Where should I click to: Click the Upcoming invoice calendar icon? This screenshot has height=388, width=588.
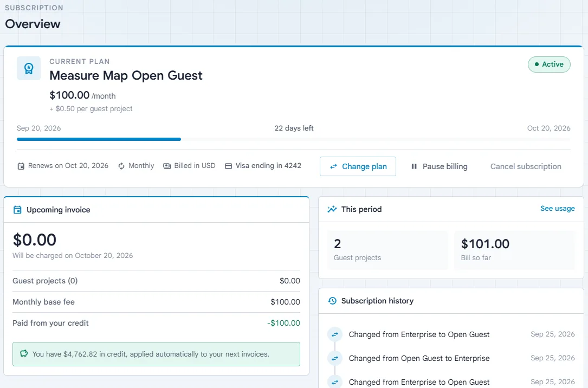coord(17,210)
